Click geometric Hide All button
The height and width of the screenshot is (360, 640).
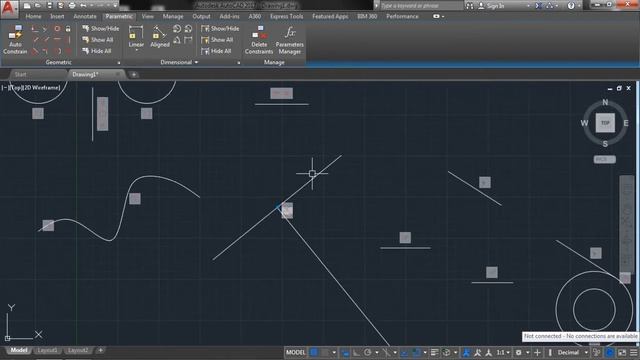pos(97,51)
